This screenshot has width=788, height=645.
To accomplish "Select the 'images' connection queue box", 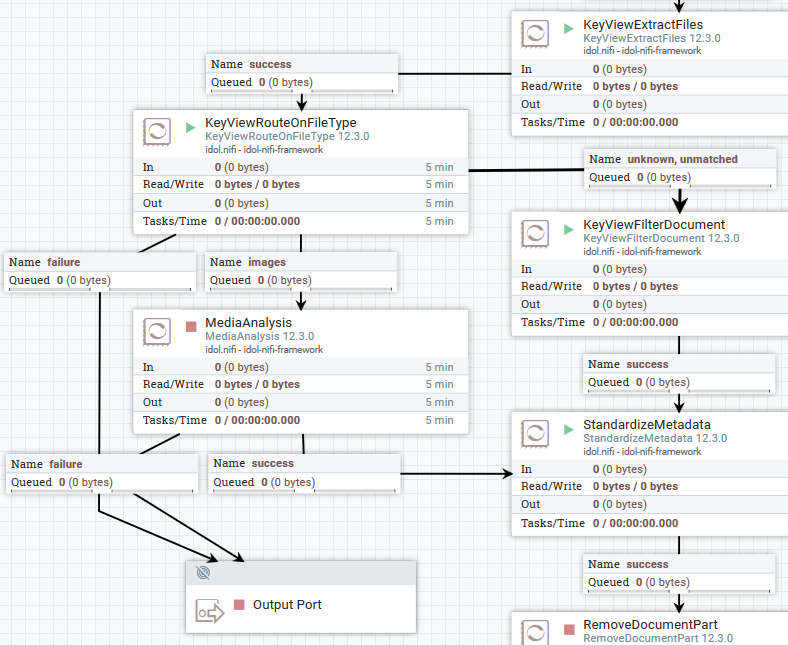I will [301, 271].
